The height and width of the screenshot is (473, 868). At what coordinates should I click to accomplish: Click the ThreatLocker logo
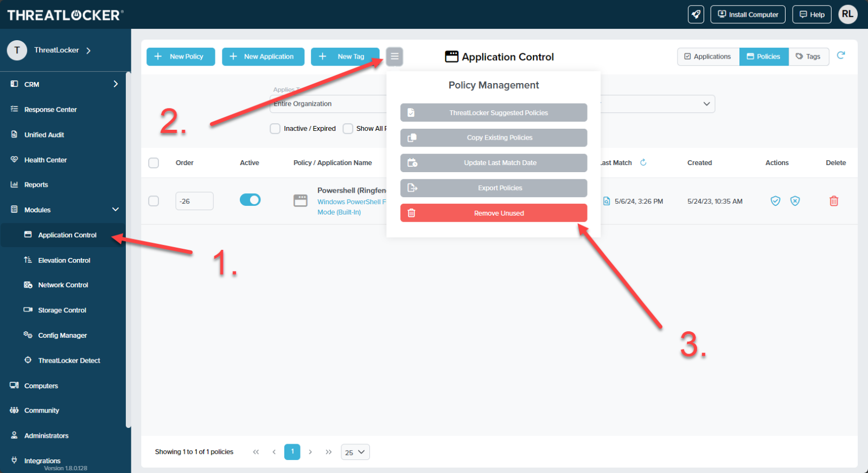65,15
